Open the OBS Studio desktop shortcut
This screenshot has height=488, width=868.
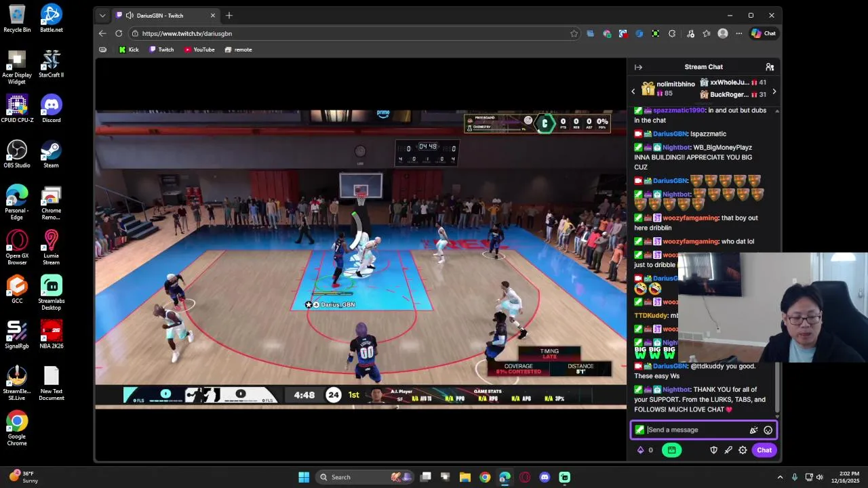tap(17, 154)
